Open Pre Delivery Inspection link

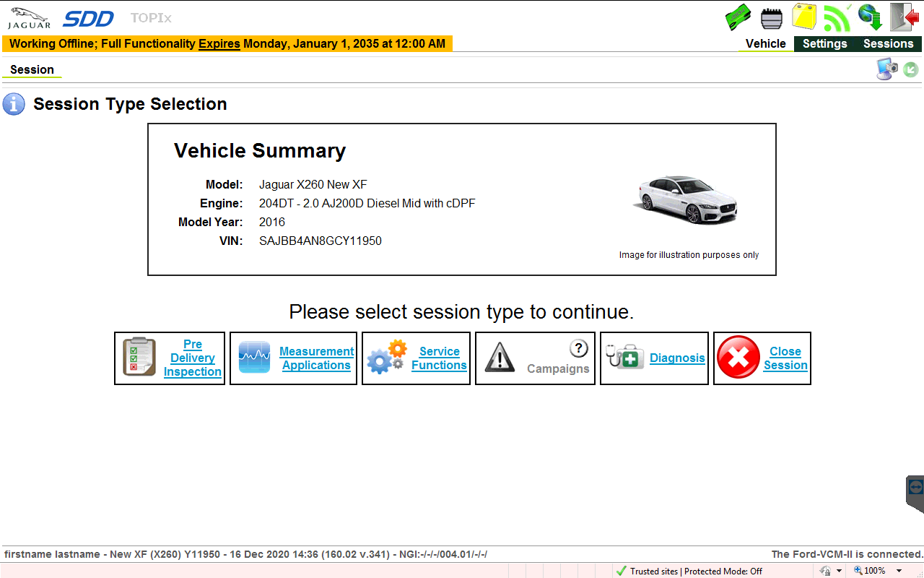(192, 358)
